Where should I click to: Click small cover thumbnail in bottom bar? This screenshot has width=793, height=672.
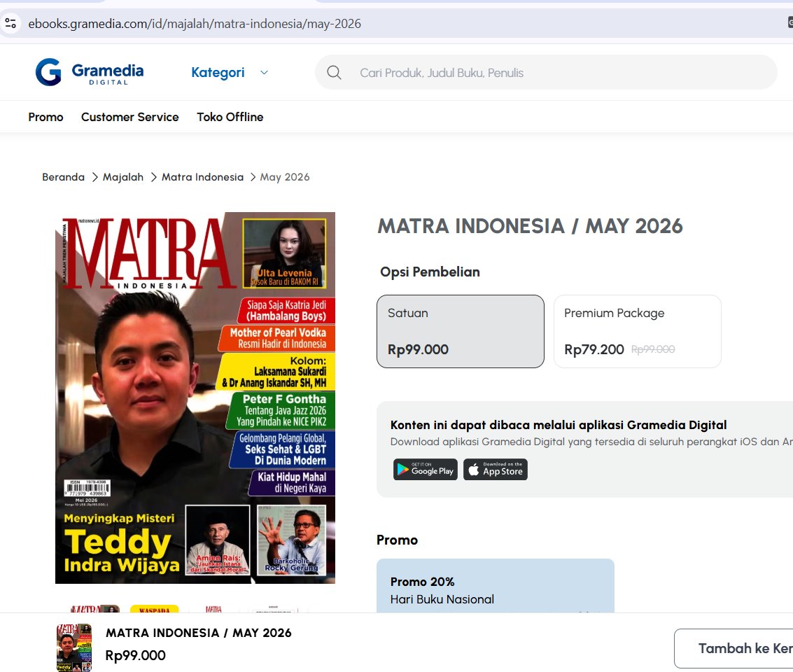click(74, 647)
